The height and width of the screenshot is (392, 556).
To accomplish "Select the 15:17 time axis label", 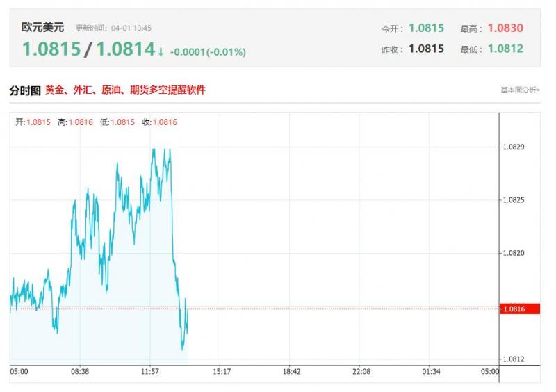I will 221,372.
